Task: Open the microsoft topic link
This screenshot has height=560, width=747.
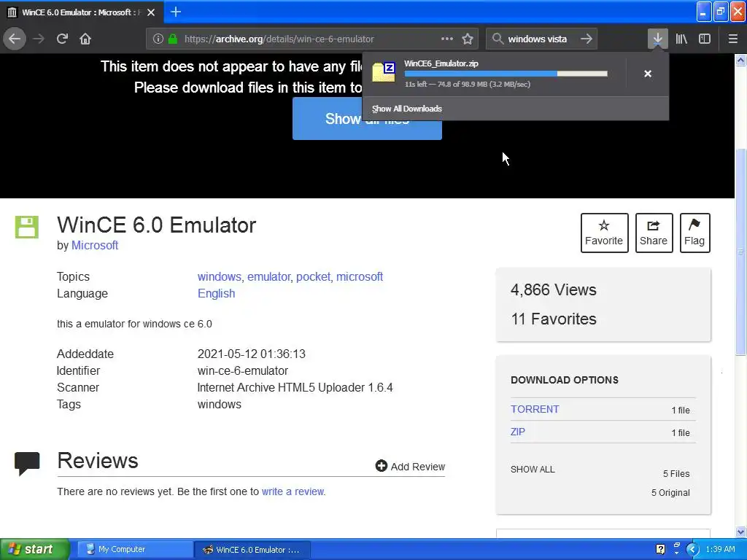Action: [360, 276]
